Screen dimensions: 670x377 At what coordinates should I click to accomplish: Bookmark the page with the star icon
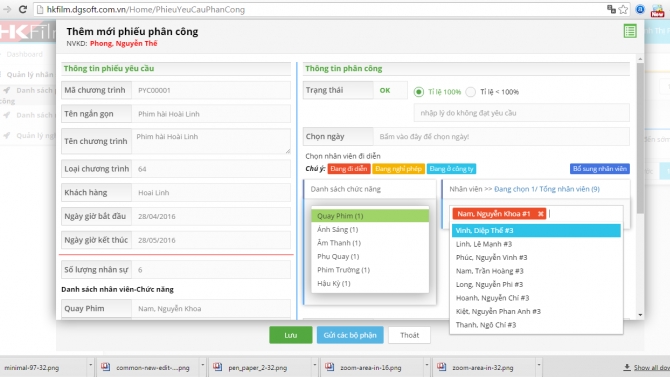[623, 9]
